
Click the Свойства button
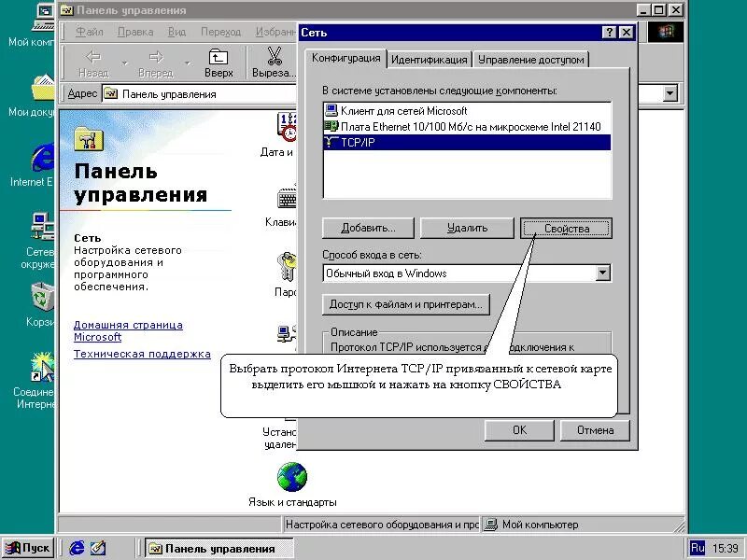point(565,228)
